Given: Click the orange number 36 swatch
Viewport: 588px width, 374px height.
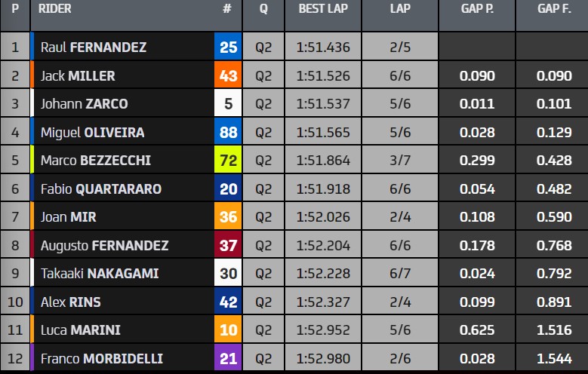Looking at the screenshot, I should tap(228, 217).
